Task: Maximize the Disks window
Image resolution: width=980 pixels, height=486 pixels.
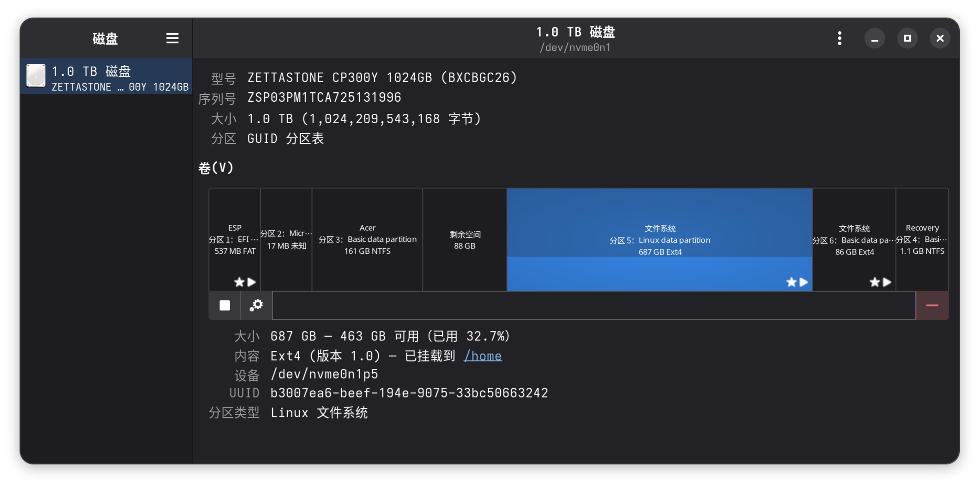Action: pos(907,38)
